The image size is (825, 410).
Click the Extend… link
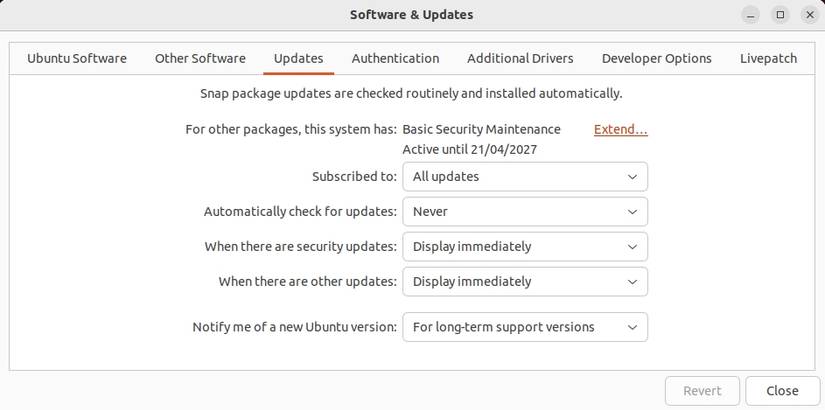click(x=620, y=129)
